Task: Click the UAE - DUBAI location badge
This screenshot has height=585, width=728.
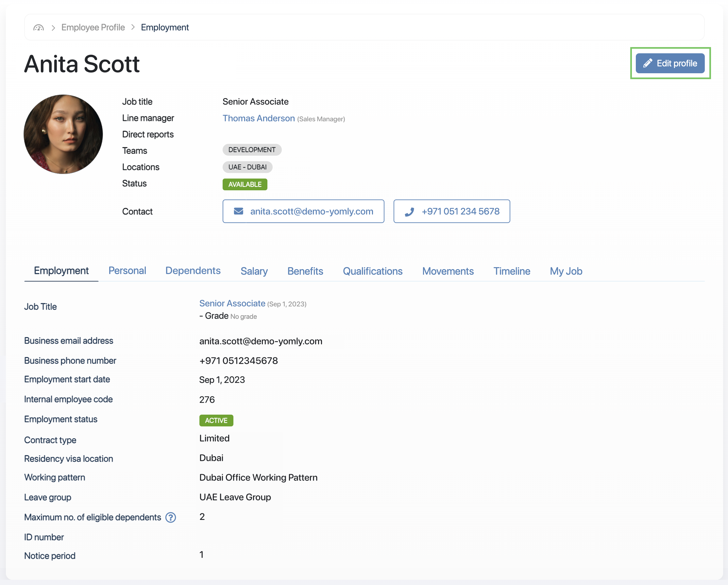Action: click(x=247, y=167)
